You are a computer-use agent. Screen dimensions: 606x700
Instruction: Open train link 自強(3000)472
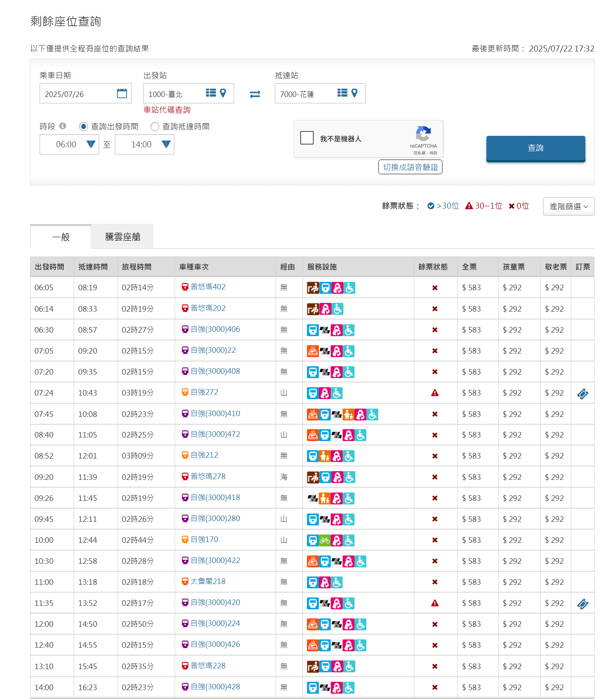(215, 434)
